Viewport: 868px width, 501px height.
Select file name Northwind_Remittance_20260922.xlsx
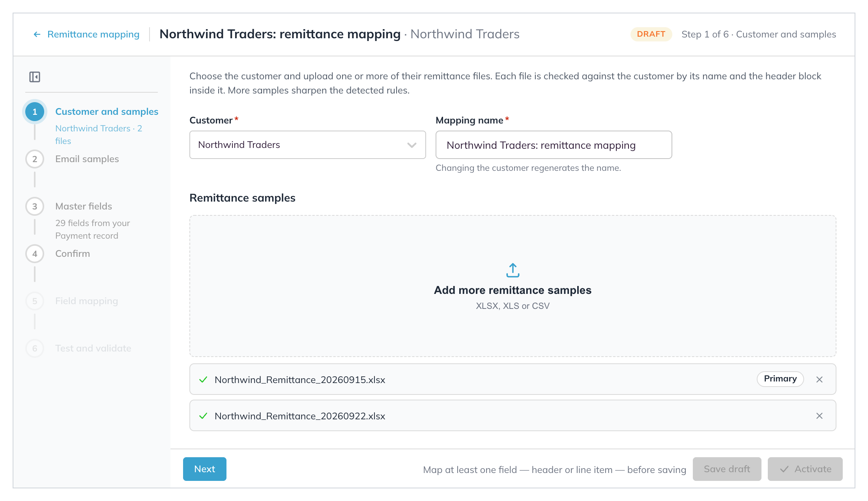(300, 416)
